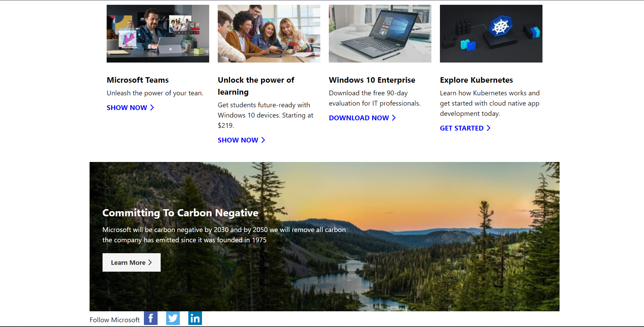
Task: Visit Microsoft's Twitter profile
Action: point(173,318)
